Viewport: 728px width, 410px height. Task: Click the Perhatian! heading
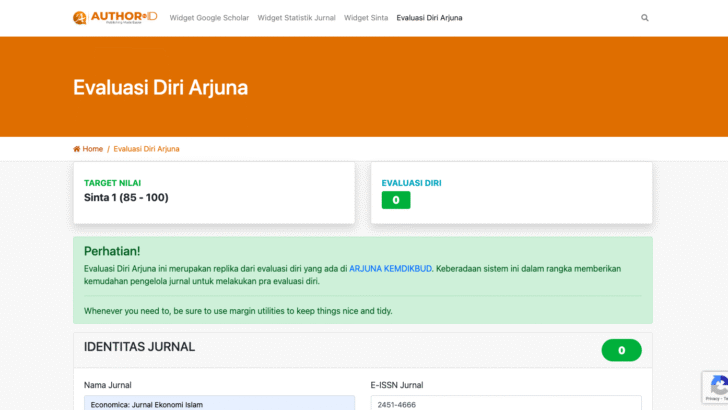click(112, 251)
